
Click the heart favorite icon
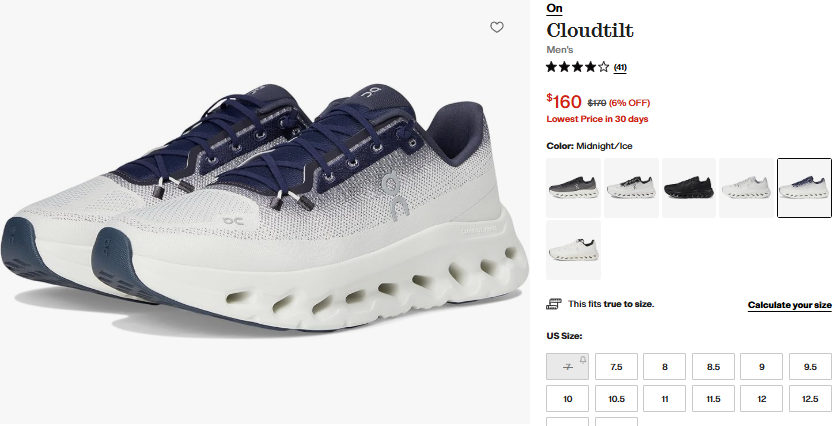[x=496, y=27]
